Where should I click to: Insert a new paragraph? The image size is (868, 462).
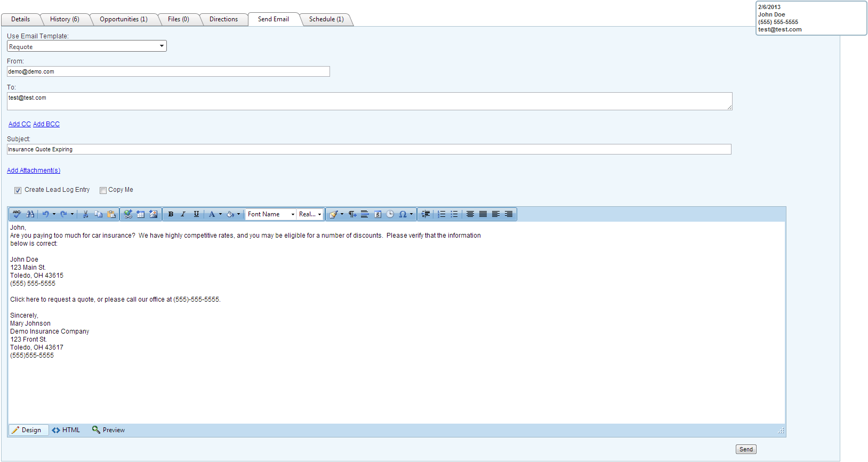[x=352, y=214]
